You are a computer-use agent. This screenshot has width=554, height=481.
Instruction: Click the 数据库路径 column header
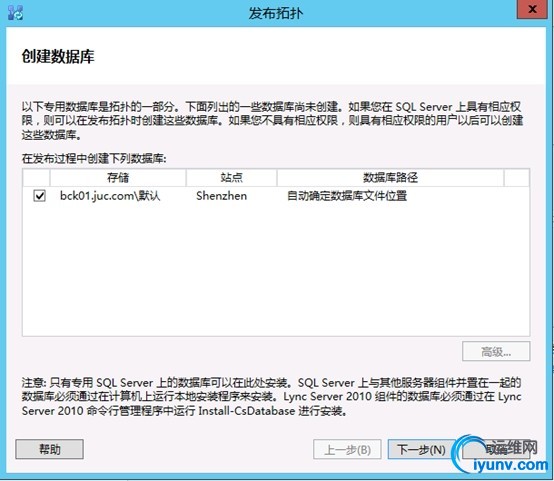click(x=390, y=177)
